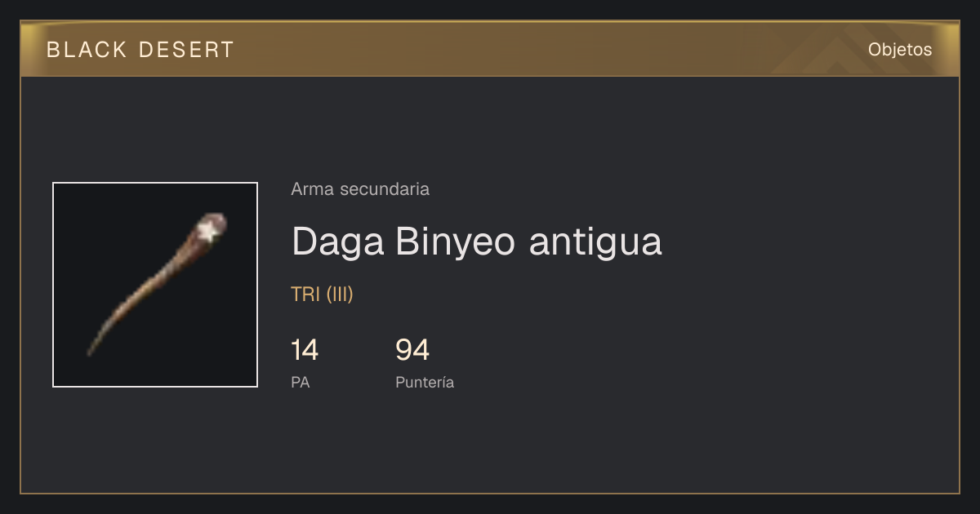The width and height of the screenshot is (980, 514).
Task: Click the BLACK DESERT title text
Action: (140, 50)
